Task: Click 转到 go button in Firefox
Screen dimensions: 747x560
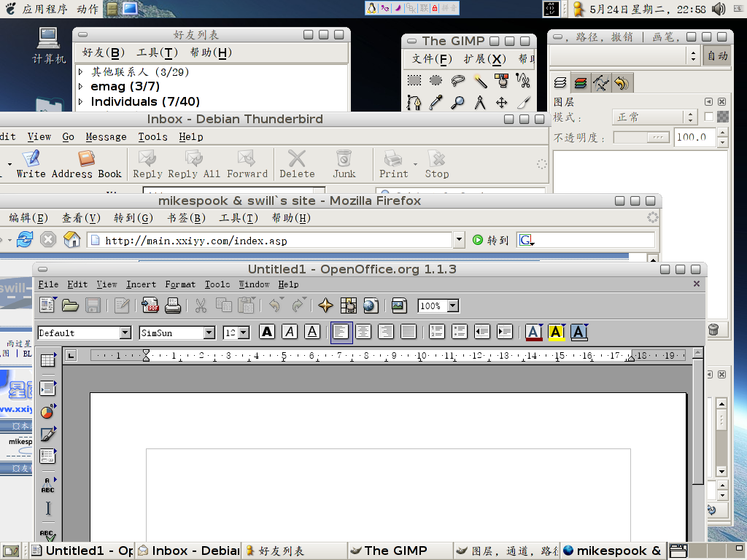Action: [x=491, y=240]
